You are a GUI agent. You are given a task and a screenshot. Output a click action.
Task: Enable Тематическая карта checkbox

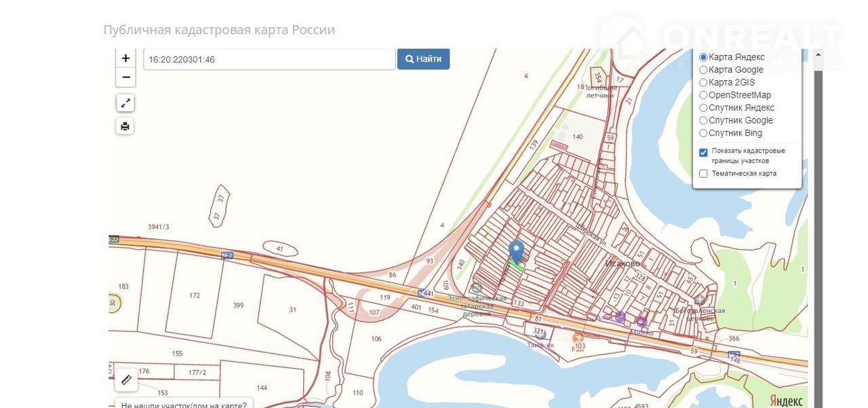(x=703, y=174)
